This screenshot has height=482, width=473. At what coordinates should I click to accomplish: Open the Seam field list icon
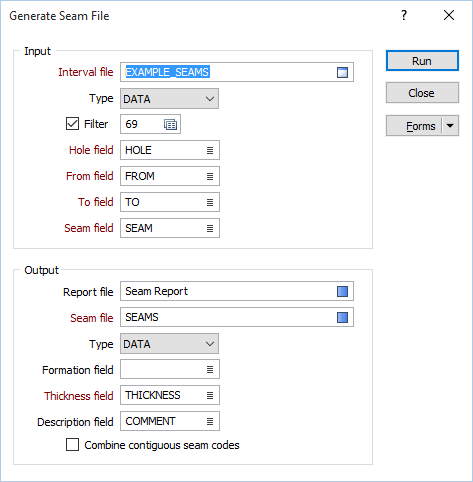pos(210,228)
